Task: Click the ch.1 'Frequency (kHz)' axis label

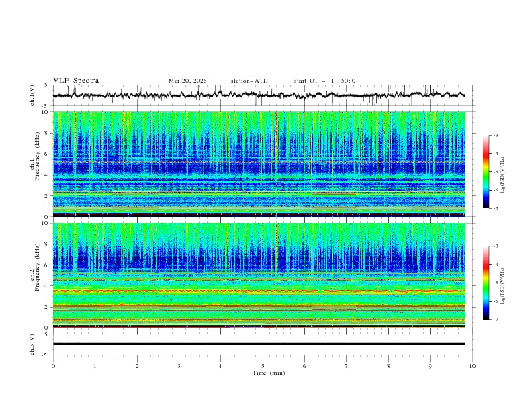Action: tap(37, 156)
